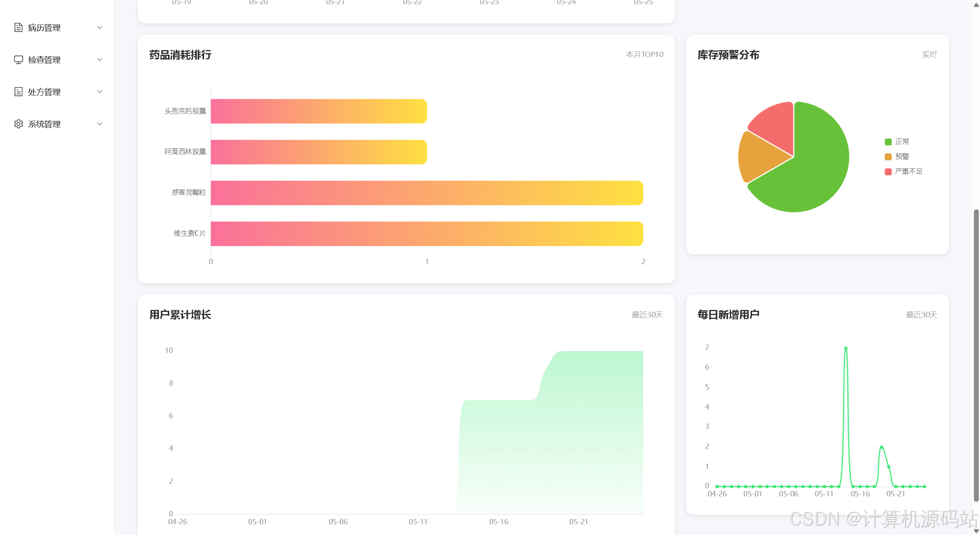Click the 维生素C片 axis label

click(190, 233)
